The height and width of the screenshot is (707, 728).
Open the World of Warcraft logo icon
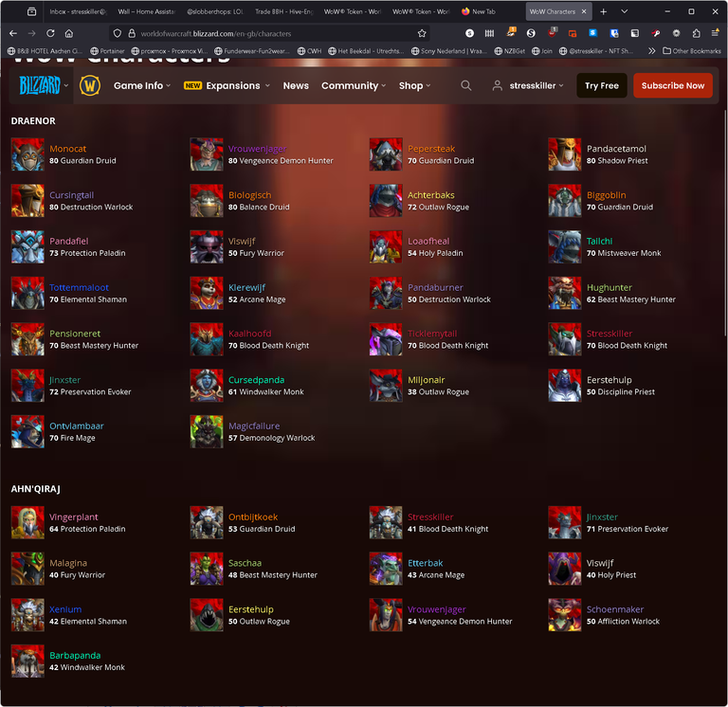click(x=90, y=85)
